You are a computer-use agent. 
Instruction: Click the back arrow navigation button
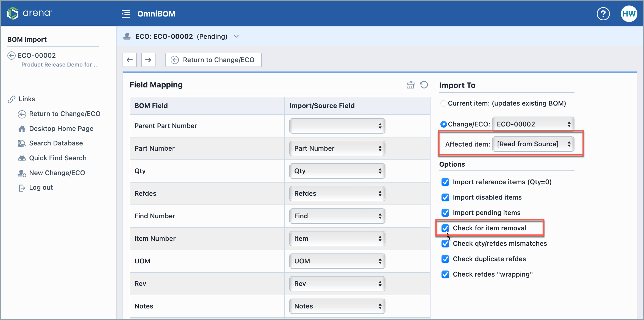(x=130, y=60)
